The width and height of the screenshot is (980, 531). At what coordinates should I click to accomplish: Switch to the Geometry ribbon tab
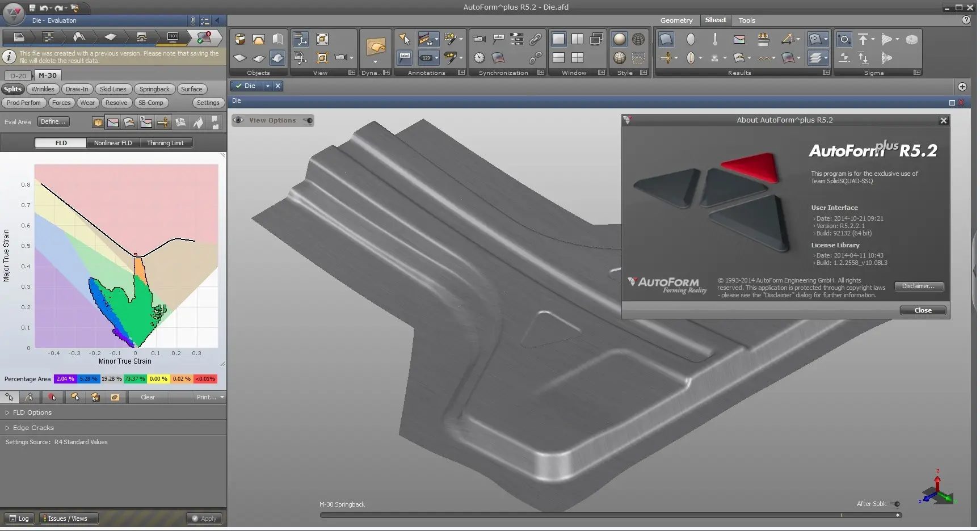coord(676,20)
